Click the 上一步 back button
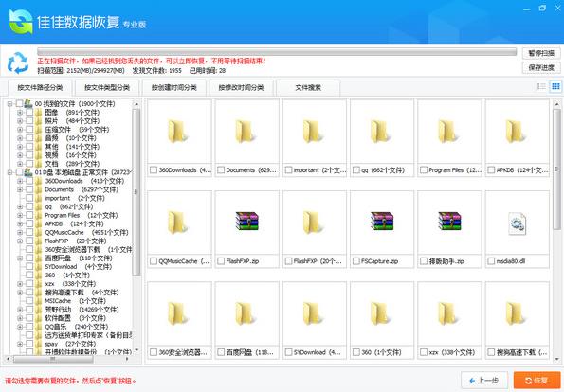564x392 pixels. coord(484,381)
